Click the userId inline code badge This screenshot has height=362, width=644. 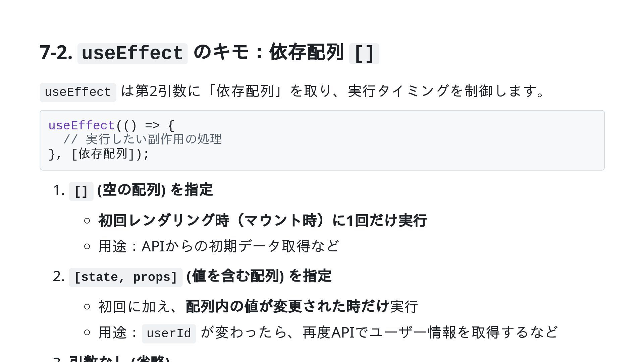tap(169, 334)
